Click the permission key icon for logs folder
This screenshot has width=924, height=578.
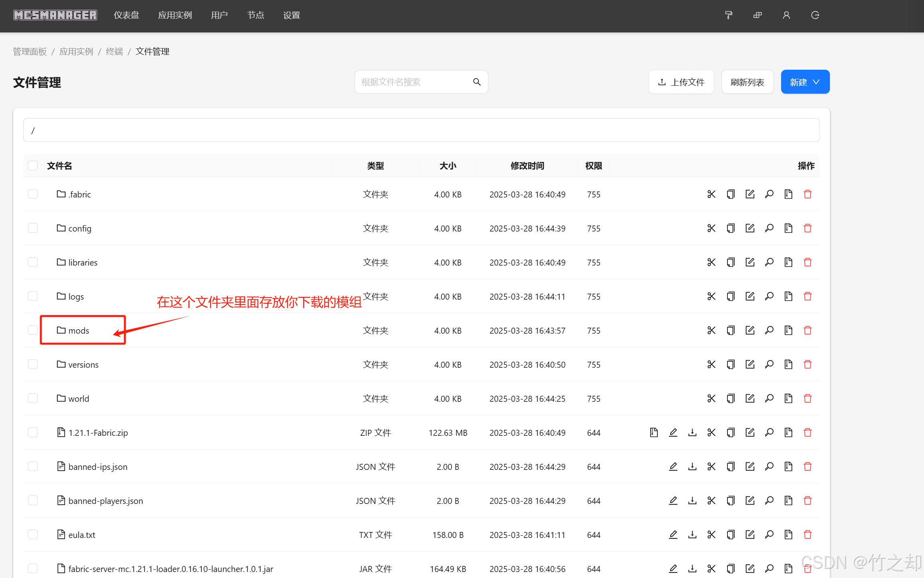coord(769,296)
